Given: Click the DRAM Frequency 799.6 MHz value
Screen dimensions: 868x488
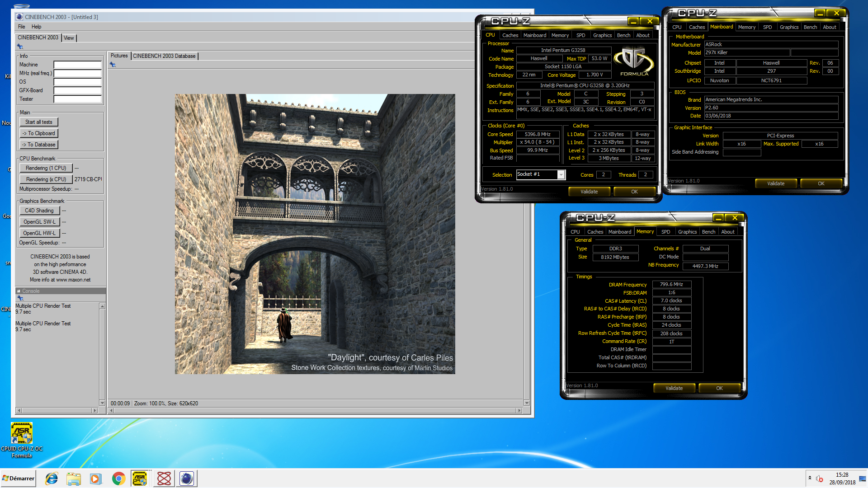Looking at the screenshot, I should [x=671, y=284].
